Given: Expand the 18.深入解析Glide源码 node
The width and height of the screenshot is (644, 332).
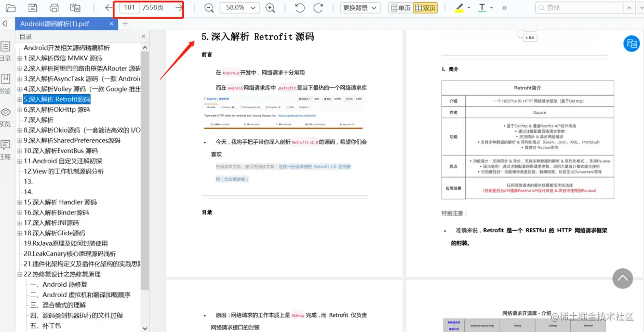Looking at the screenshot, I should [20, 233].
